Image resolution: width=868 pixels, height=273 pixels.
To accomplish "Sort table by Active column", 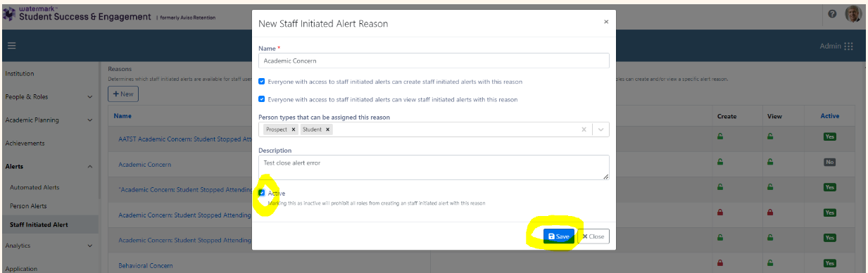I will coord(830,116).
